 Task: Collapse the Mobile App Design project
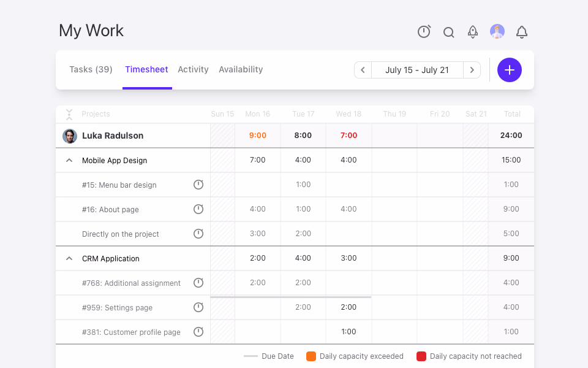pos(69,160)
